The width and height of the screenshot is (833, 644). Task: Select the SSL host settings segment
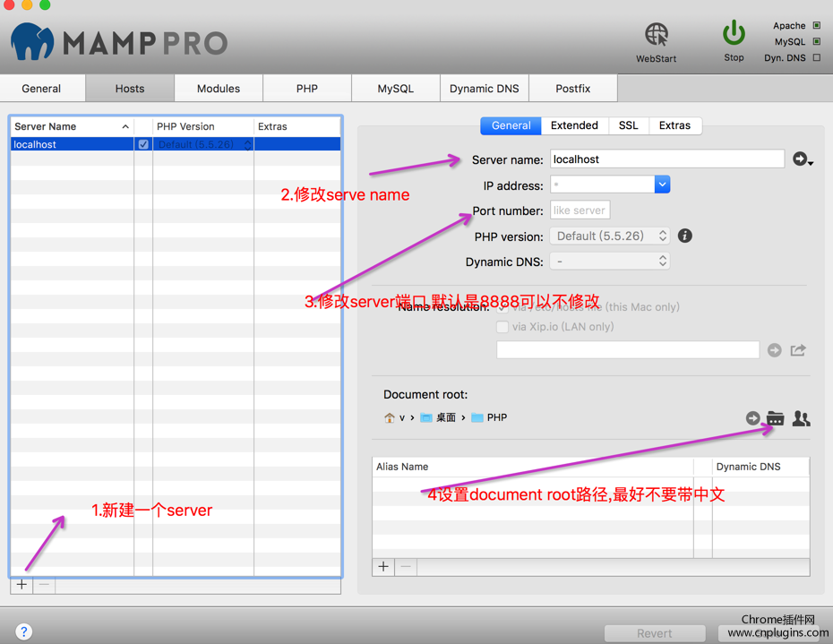pyautogui.click(x=629, y=125)
